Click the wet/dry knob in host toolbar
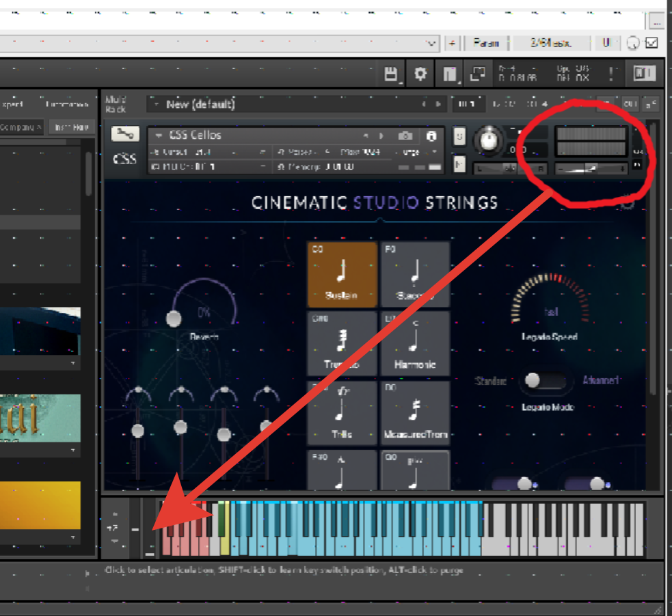 633,43
